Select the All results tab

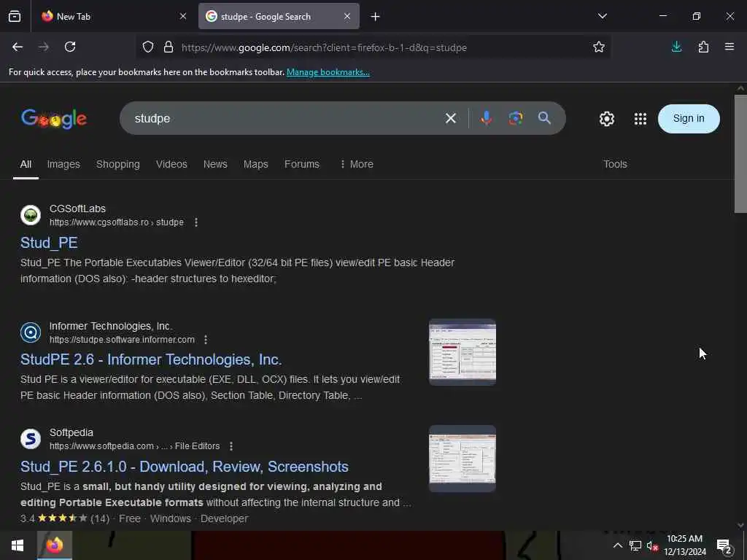point(26,164)
